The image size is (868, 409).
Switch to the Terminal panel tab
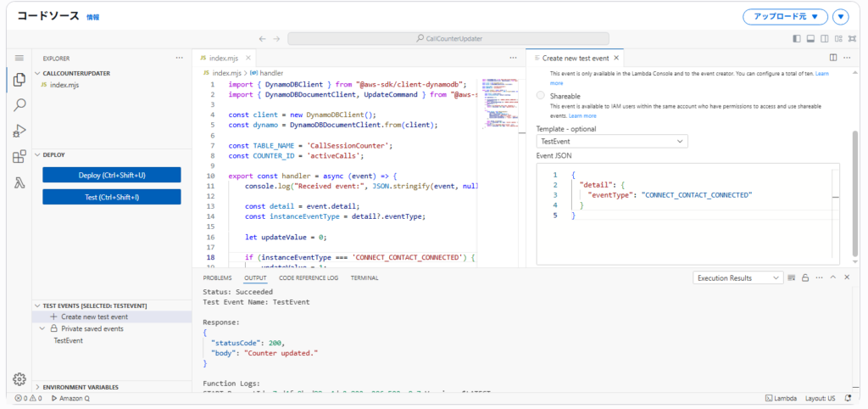(x=364, y=277)
